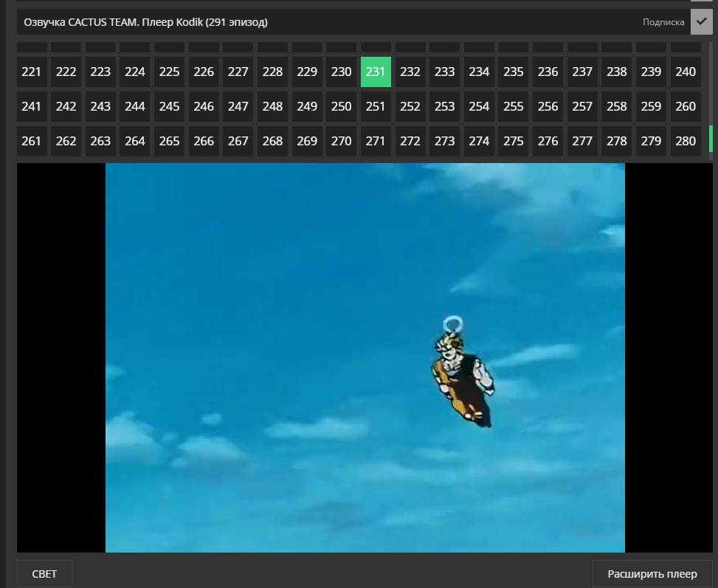Play episode 249
The height and width of the screenshot is (588, 718).
click(307, 107)
